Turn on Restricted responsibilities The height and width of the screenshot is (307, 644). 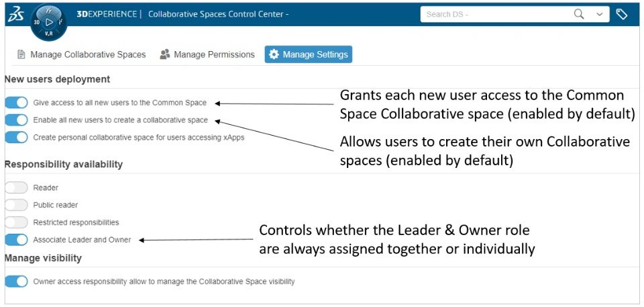tap(16, 222)
